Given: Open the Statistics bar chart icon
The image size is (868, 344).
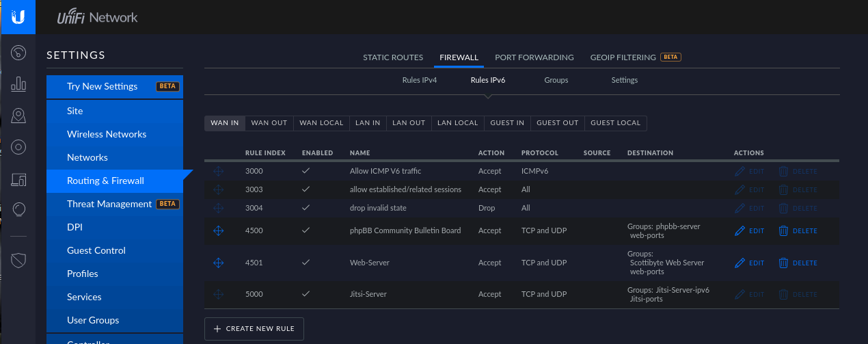Looking at the screenshot, I should tap(19, 84).
